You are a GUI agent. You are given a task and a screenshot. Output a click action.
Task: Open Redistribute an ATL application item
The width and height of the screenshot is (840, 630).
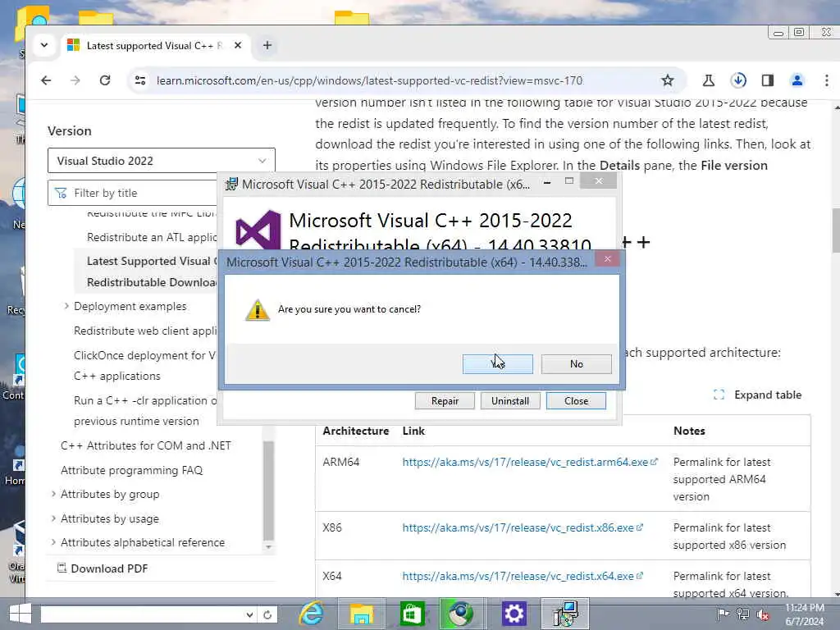coord(152,237)
